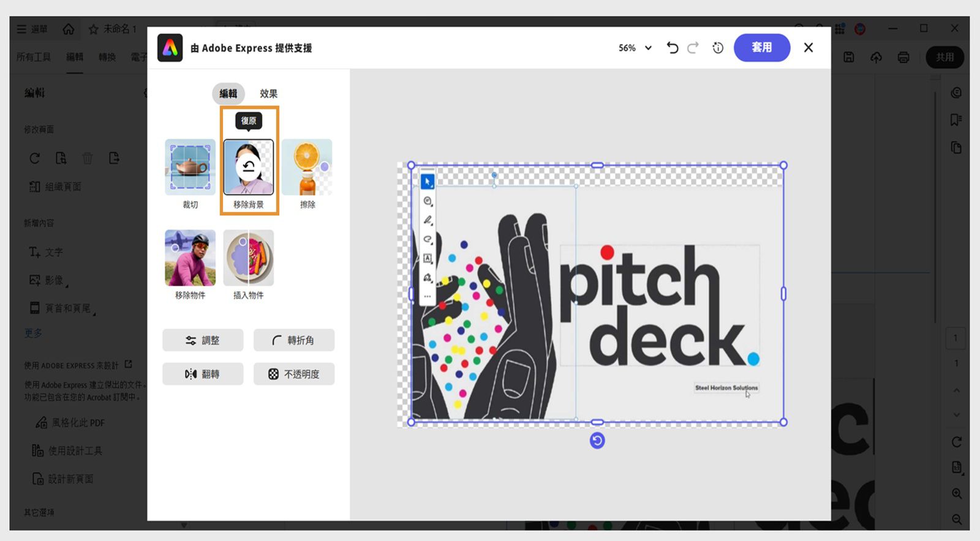980x541 pixels.
Task: Click the 套用 apply button
Action: point(762,48)
